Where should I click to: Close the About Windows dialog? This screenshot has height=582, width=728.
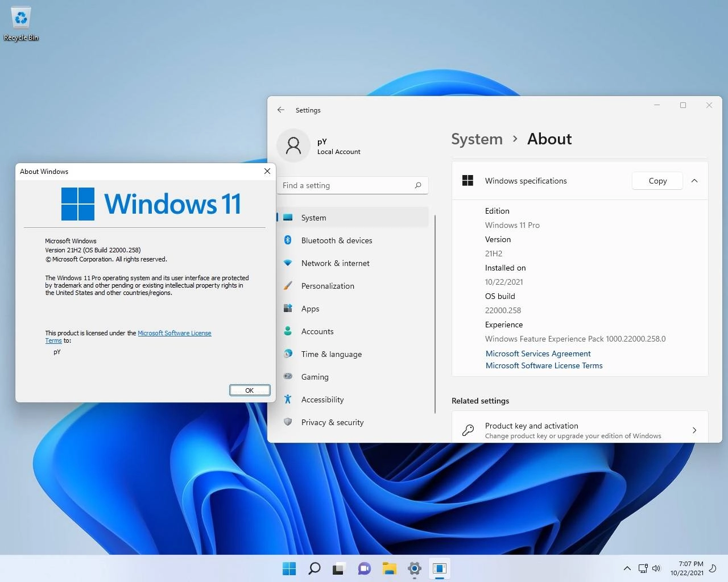pyautogui.click(x=267, y=171)
